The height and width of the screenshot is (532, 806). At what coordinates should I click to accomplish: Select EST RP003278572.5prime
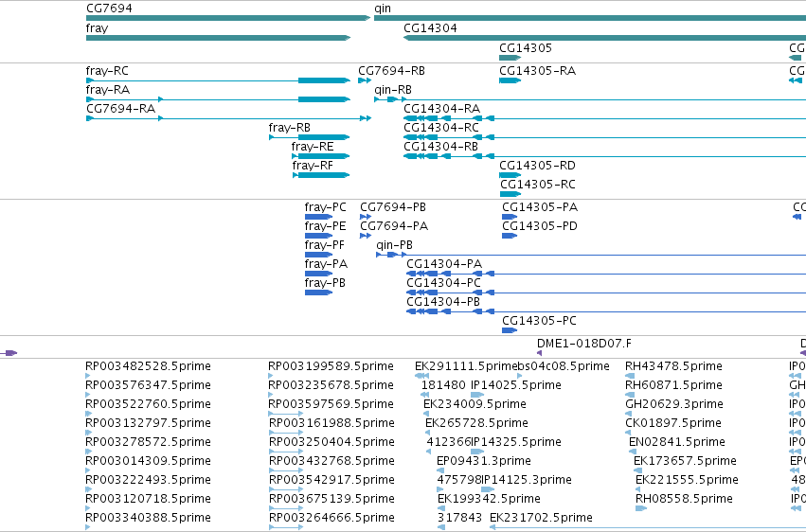(148, 442)
